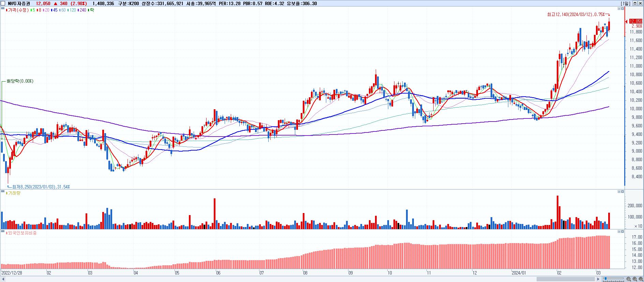Click the 2.90% change label on price axis

pyautogui.click(x=637, y=26)
